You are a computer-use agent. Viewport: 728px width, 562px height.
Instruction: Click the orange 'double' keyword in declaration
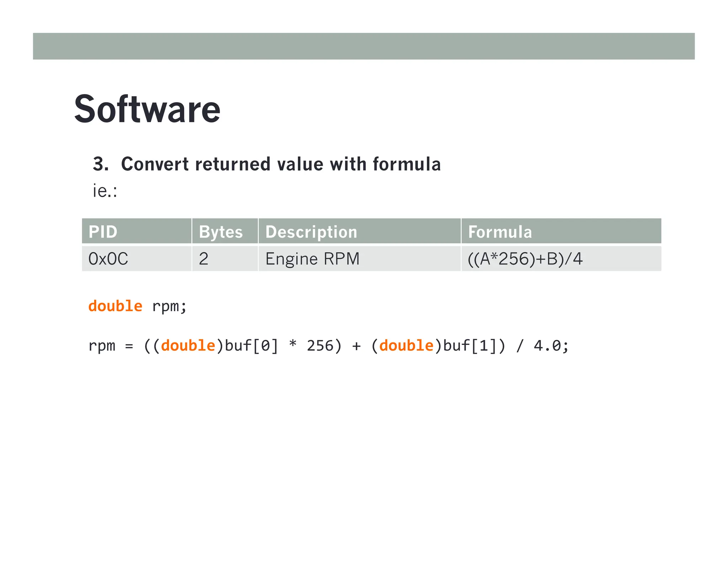click(115, 306)
